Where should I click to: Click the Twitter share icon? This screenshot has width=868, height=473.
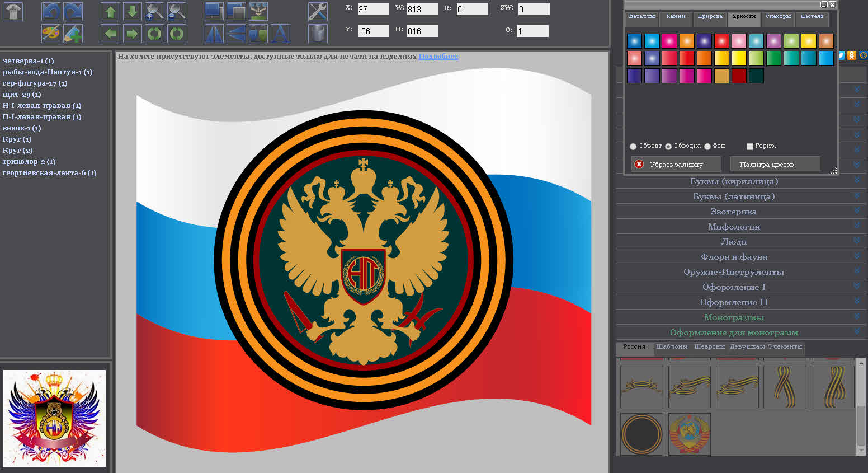click(x=841, y=55)
